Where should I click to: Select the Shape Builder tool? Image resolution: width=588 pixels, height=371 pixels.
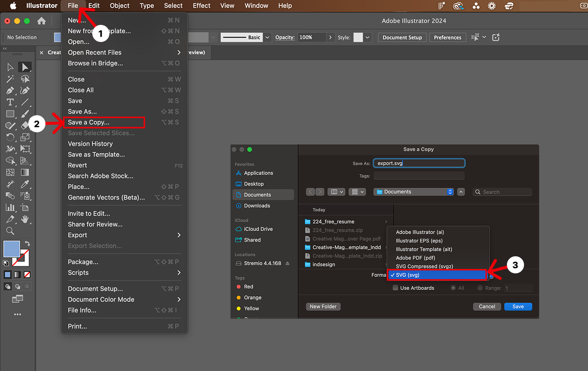pos(10,161)
